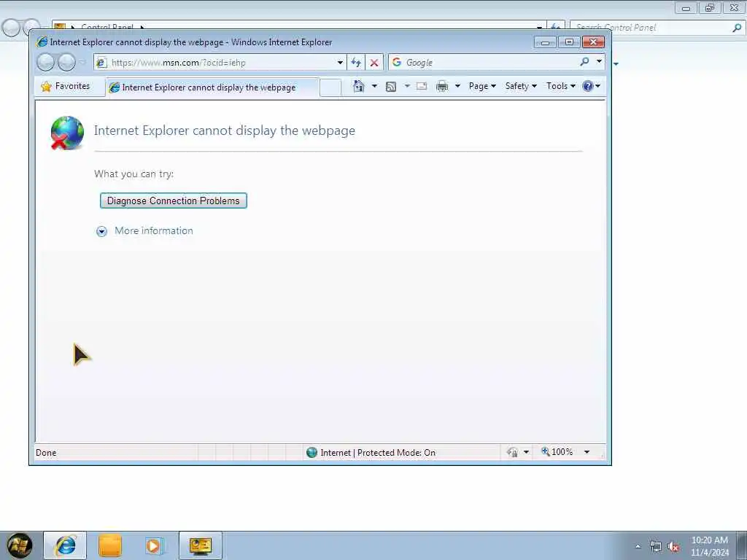The image size is (747, 560).
Task: Click the Favorites star icon
Action: point(46,86)
